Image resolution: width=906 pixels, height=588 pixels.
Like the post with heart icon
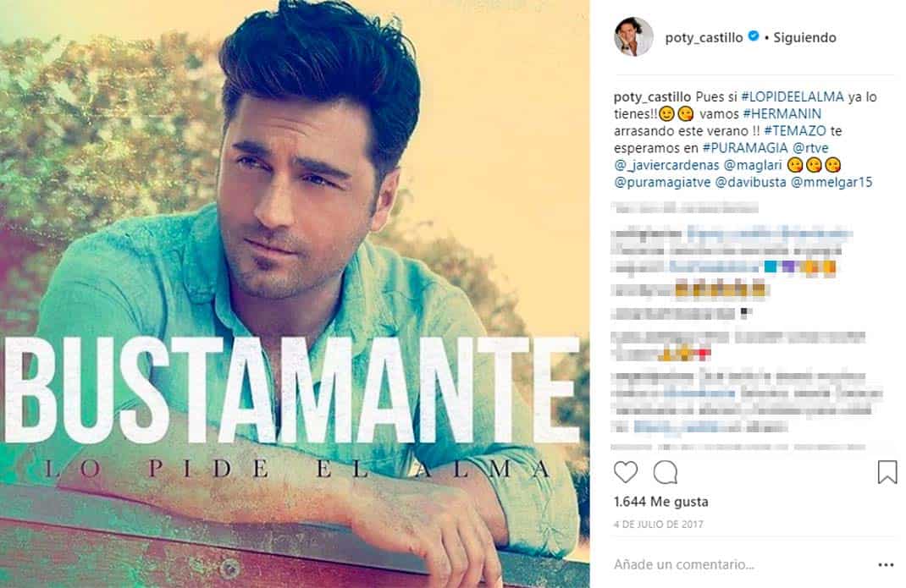click(x=625, y=472)
